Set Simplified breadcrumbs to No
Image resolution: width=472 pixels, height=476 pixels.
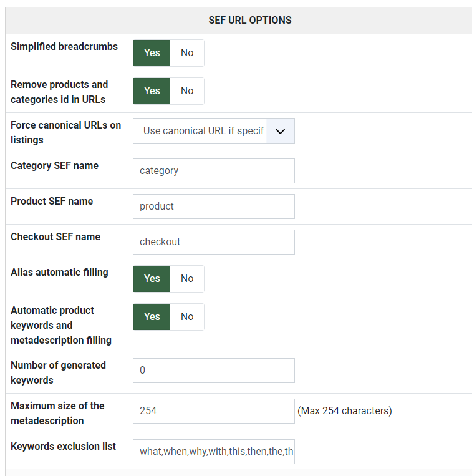click(x=187, y=53)
